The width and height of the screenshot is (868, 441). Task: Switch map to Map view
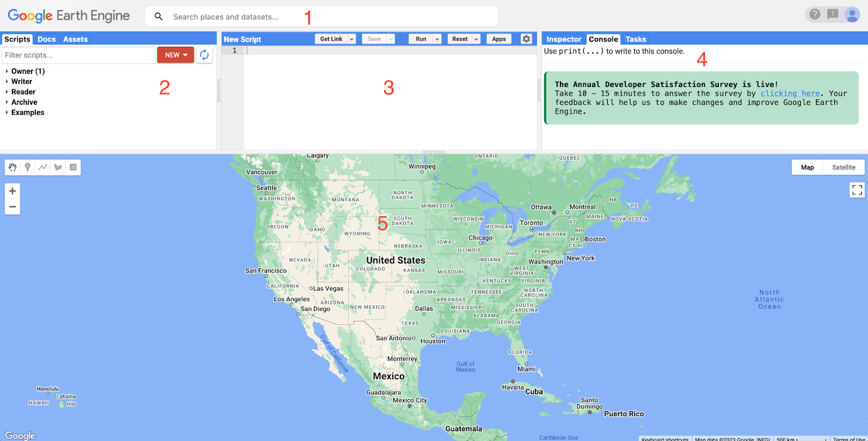coord(807,167)
